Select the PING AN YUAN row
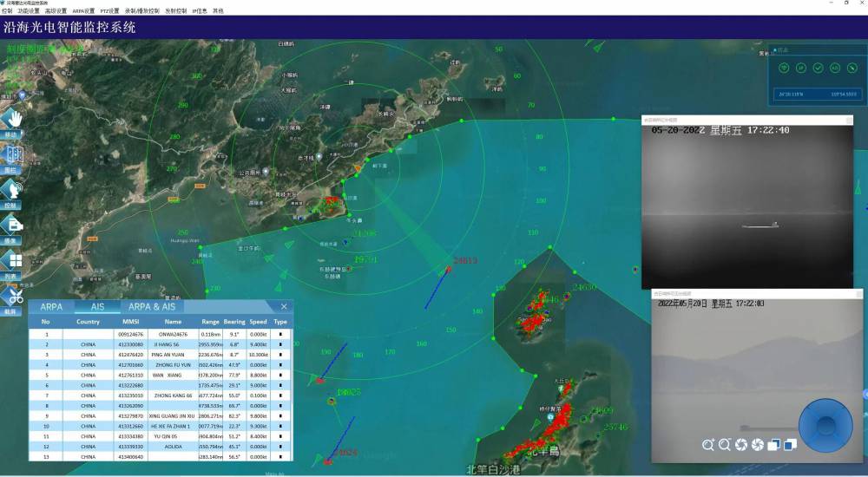The height and width of the screenshot is (477, 868). pos(161,355)
